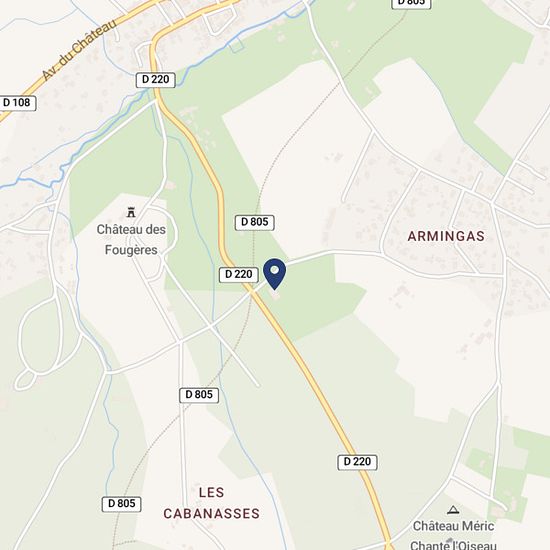550x550 pixels.
Task: Click the Château Méric triangle icon
Action: coord(453,510)
